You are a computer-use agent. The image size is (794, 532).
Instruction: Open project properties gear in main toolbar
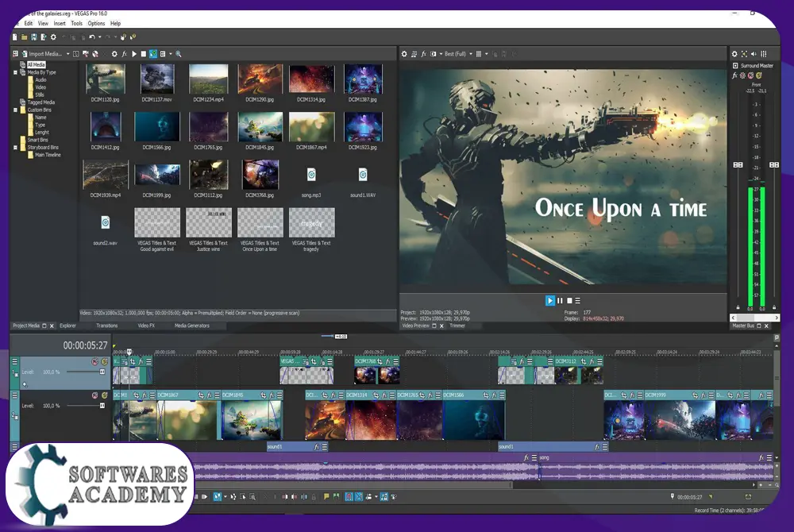click(53, 37)
